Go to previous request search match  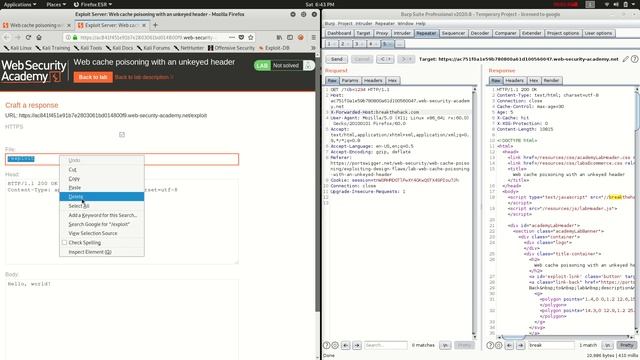tap(346, 345)
